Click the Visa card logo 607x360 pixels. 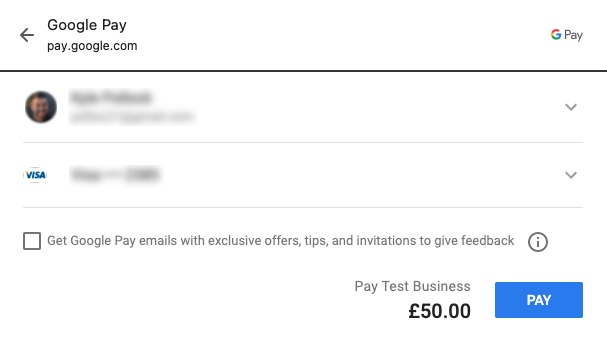click(35, 175)
